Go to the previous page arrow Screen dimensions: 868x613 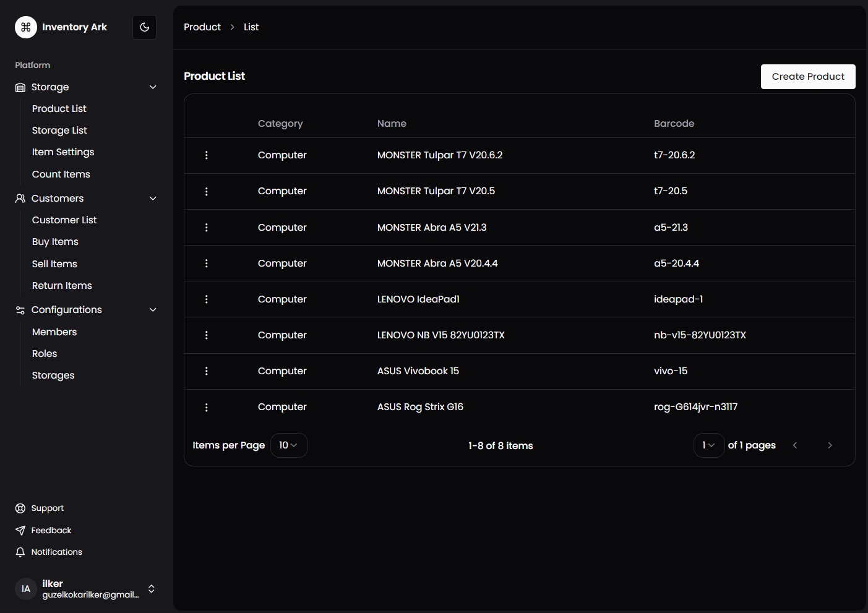[795, 445]
